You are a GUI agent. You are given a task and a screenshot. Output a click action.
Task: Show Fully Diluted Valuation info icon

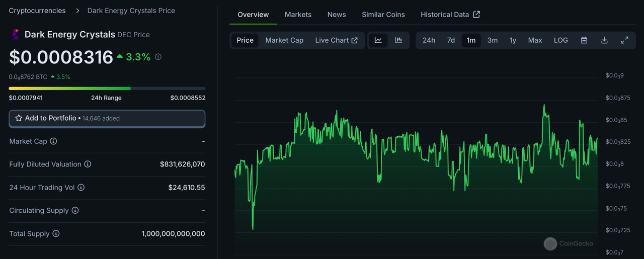[x=88, y=164]
